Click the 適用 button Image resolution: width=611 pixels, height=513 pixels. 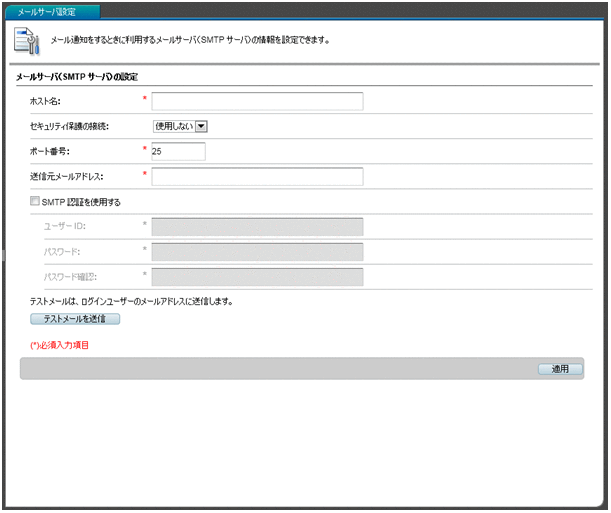click(560, 369)
